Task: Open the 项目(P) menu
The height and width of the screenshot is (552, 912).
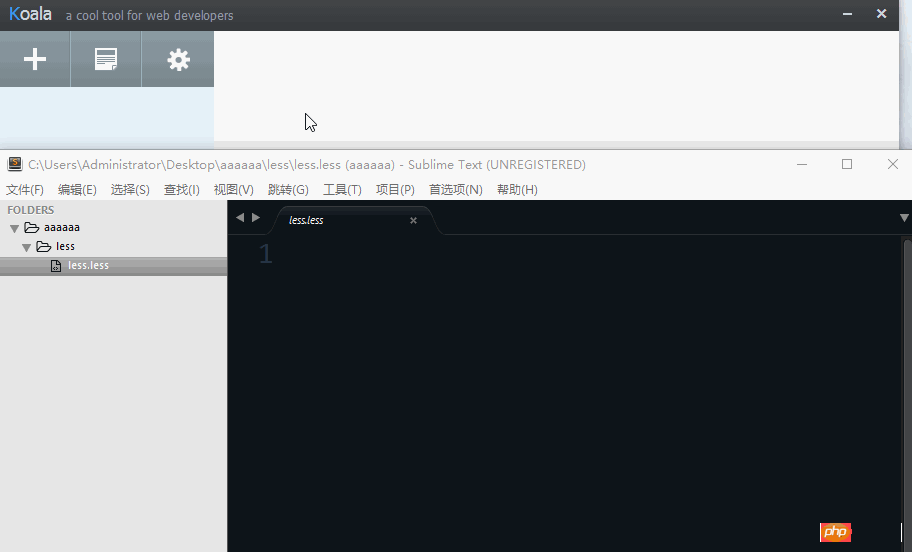Action: 395,190
